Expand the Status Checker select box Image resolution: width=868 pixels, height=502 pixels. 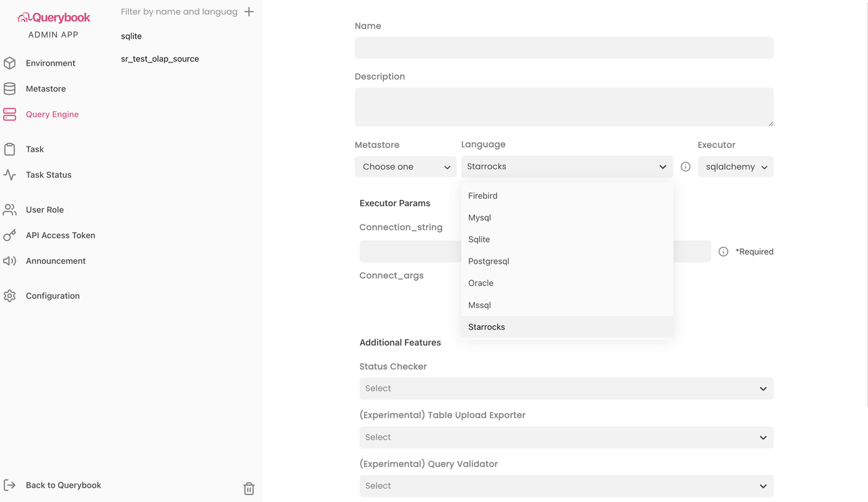click(566, 389)
